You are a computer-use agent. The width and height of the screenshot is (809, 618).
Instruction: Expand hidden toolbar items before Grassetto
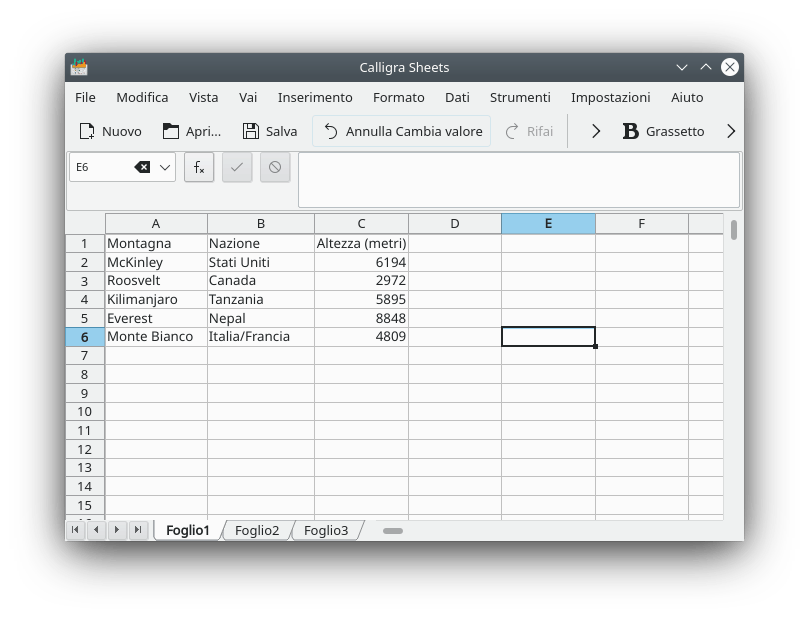click(x=596, y=131)
